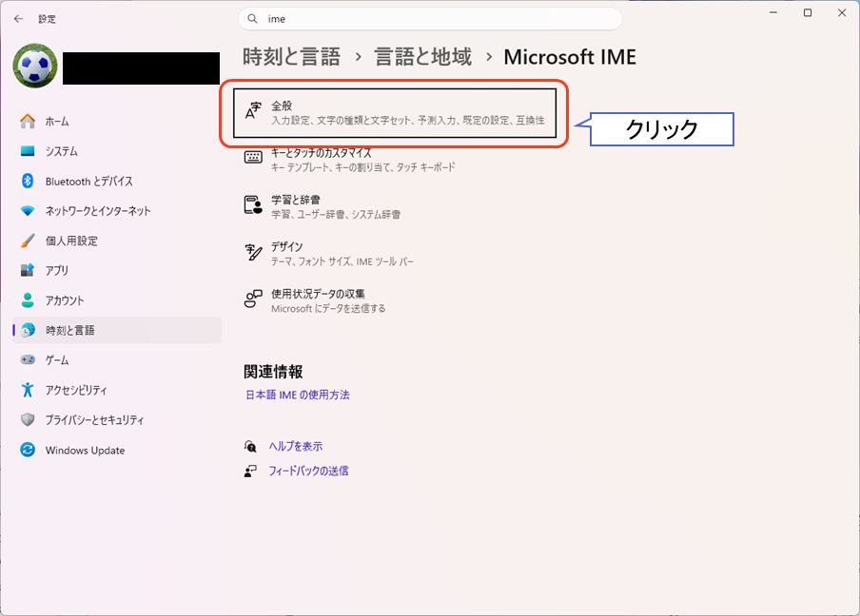The image size is (860, 616).
Task: Click the プライバシーとセキュリティ shield icon
Action: coord(28,420)
